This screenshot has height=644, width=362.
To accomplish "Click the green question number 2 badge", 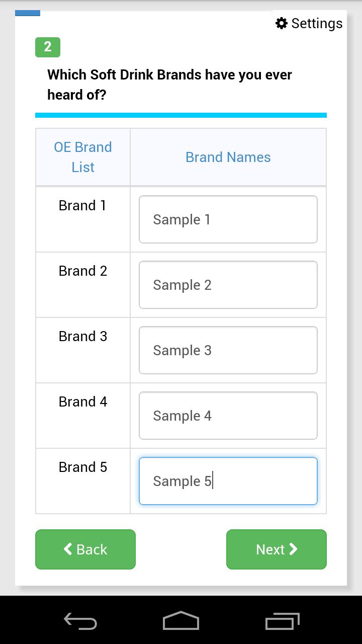I will (48, 47).
